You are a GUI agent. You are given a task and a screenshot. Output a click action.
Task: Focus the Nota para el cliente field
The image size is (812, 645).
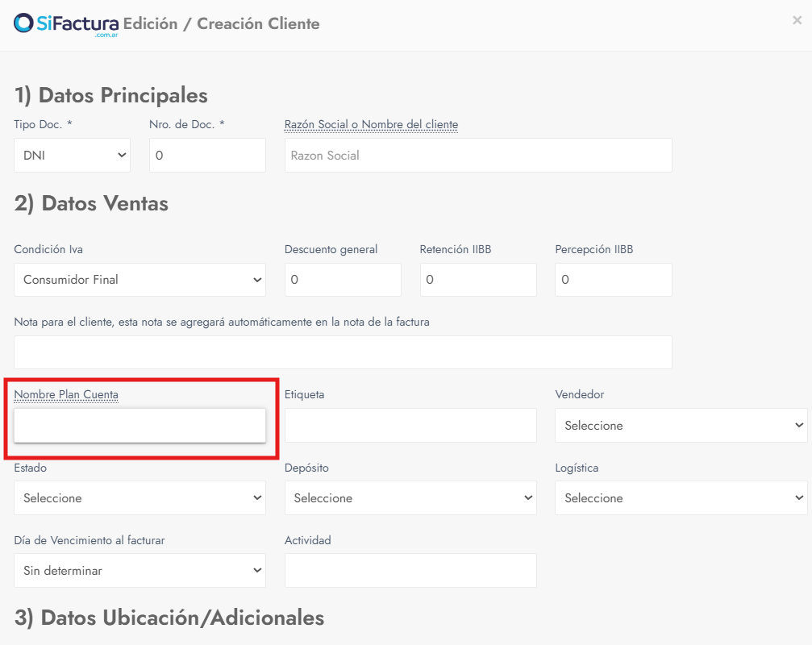click(x=343, y=352)
